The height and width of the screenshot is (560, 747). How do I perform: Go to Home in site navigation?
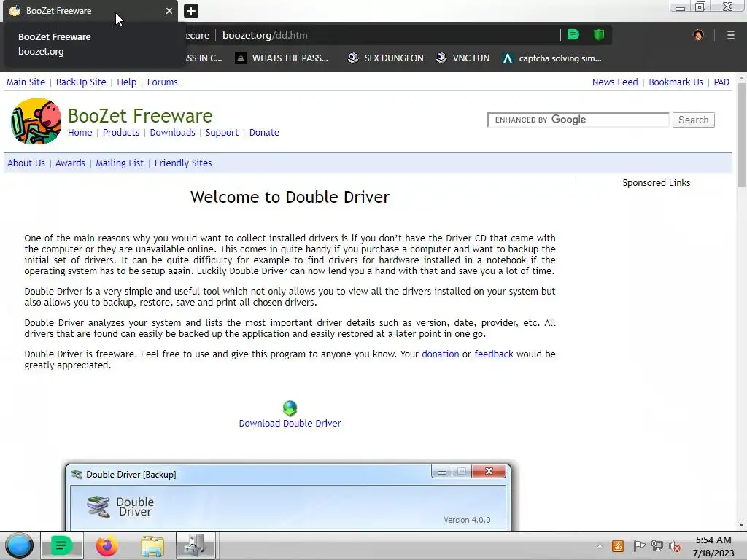click(80, 133)
